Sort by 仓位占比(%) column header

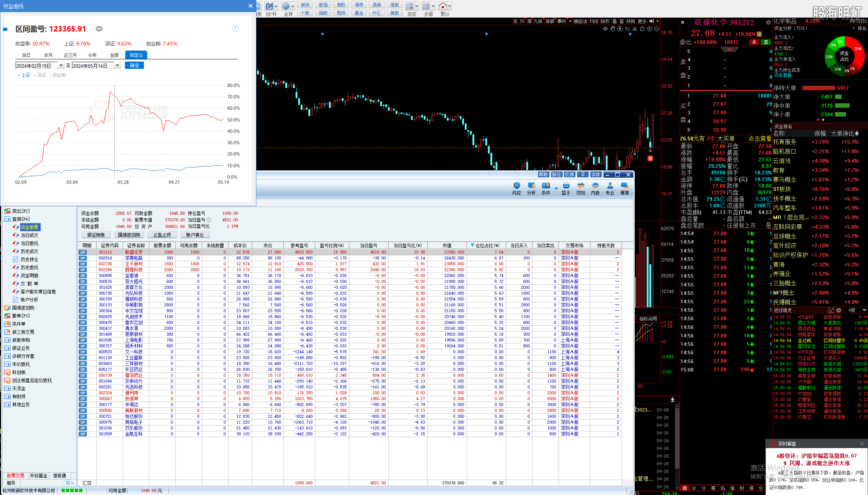click(487, 245)
